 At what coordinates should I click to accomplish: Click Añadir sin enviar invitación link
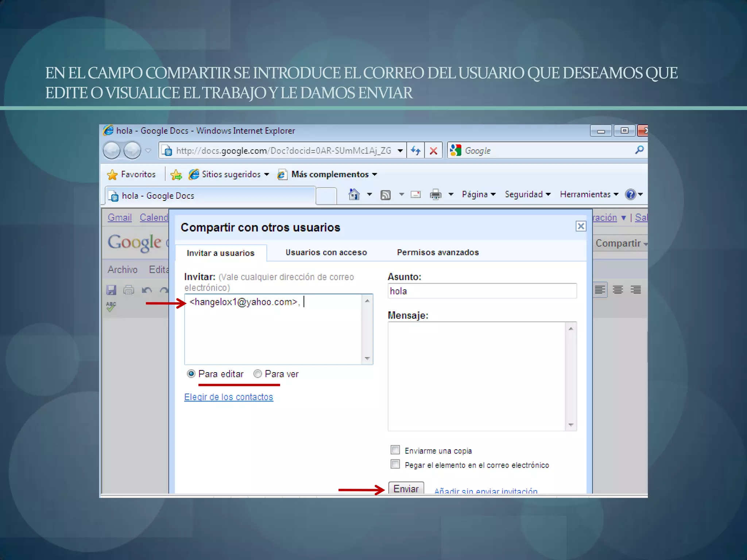pyautogui.click(x=486, y=490)
